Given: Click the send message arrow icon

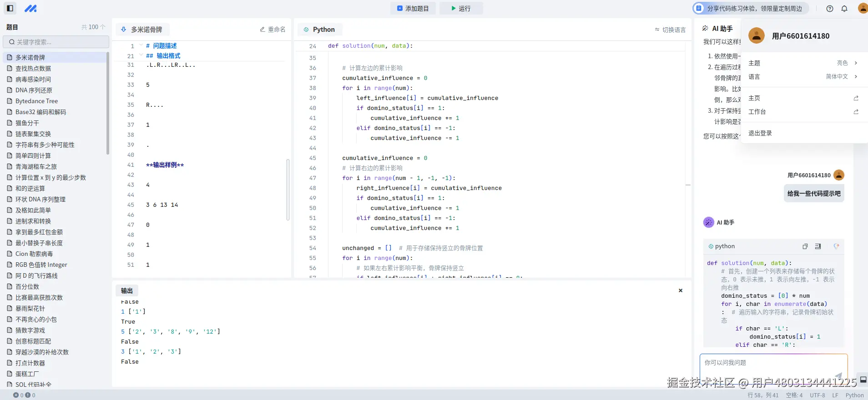Looking at the screenshot, I should coord(838,375).
